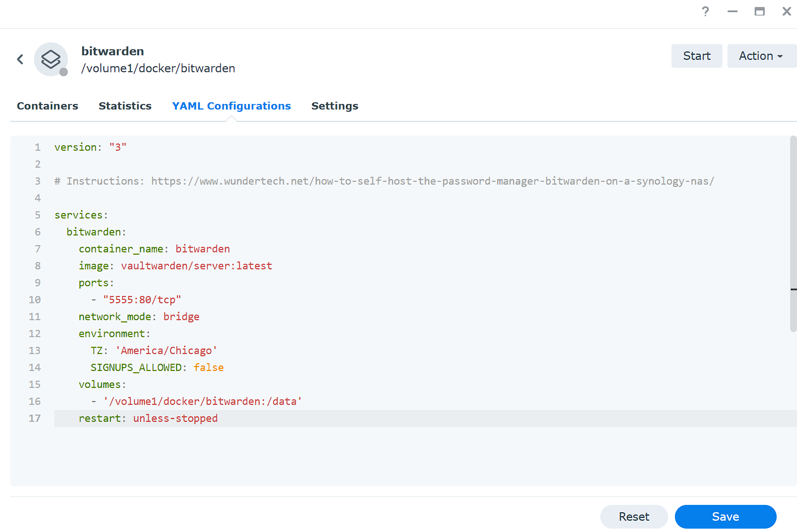Click the wundertech.net instructions URL
The width and height of the screenshot is (797, 532).
pos(432,181)
